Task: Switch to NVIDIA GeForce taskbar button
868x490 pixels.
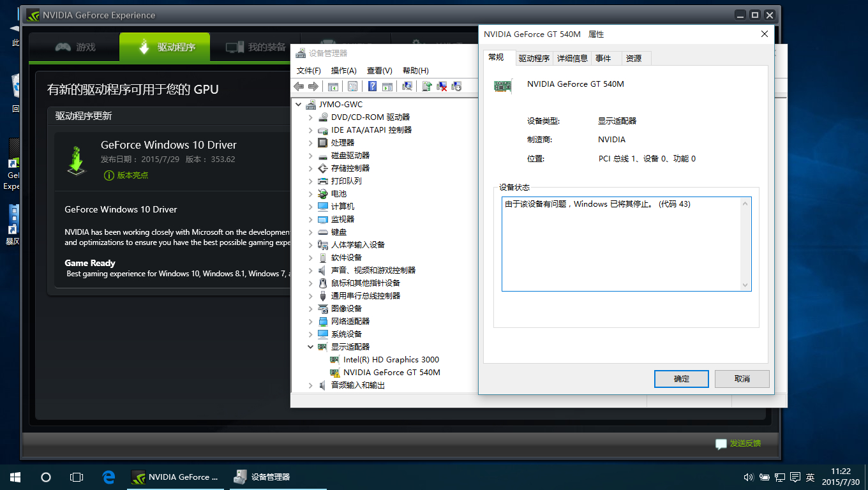Action: point(175,477)
